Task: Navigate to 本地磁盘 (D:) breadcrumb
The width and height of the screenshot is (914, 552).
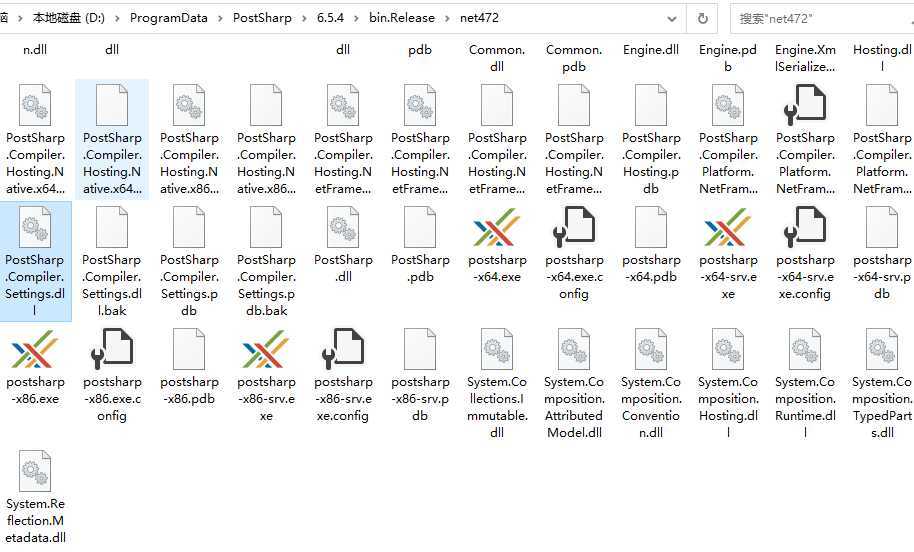Action: click(69, 18)
